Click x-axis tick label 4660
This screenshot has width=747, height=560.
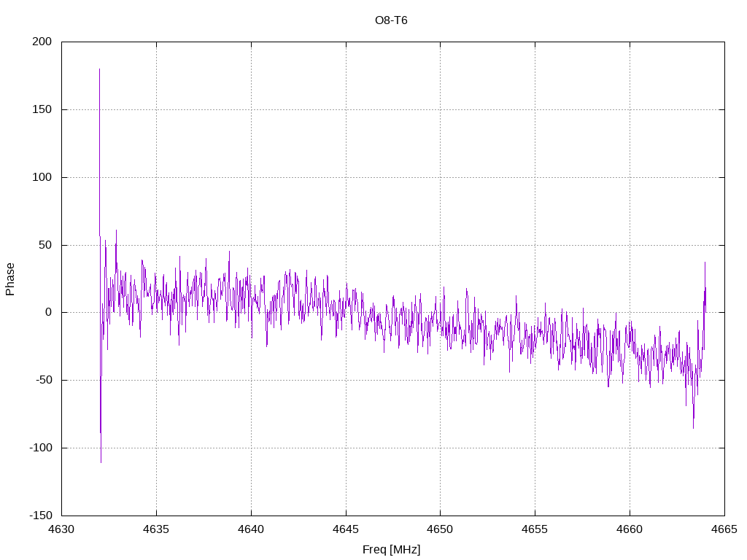[630, 529]
